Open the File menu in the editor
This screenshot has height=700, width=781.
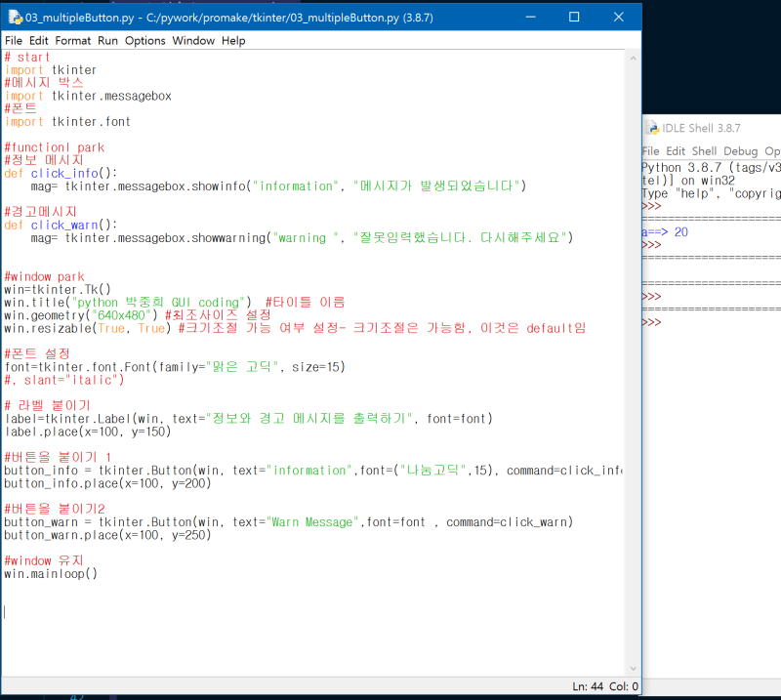[13, 40]
